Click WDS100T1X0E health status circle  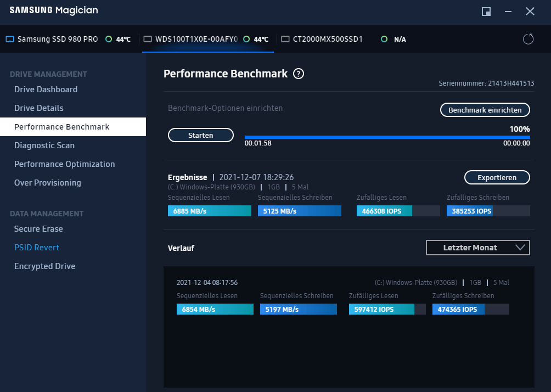(246, 39)
